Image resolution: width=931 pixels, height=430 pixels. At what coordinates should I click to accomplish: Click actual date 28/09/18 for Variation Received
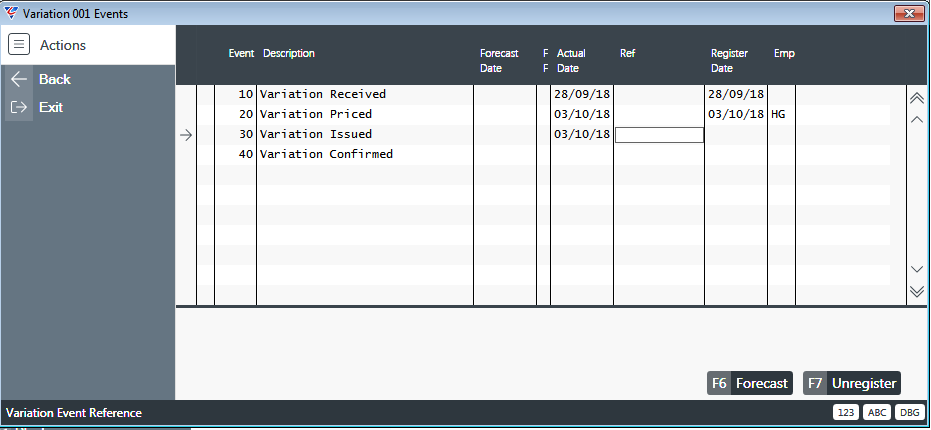coord(582,94)
